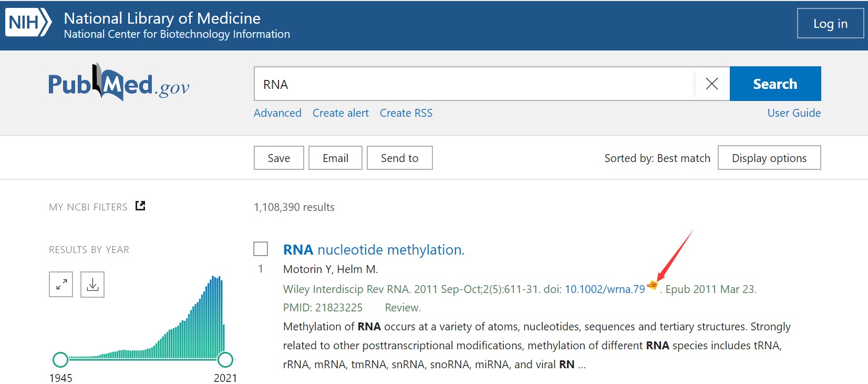Select checkbox for RNA nucleotide methylation result

coord(261,249)
